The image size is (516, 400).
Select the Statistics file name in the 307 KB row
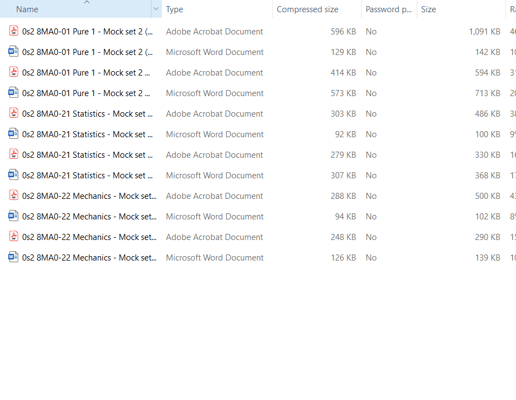coord(87,176)
